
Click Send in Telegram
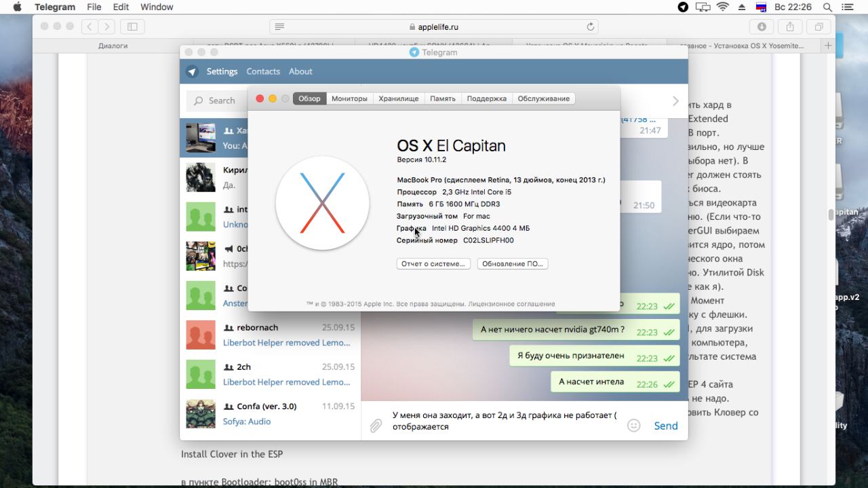pyautogui.click(x=665, y=426)
